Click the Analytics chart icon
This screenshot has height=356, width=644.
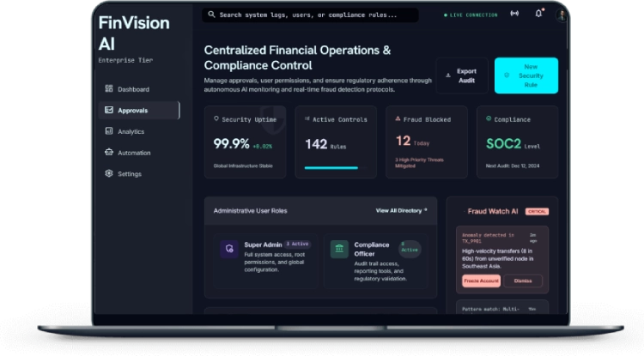[109, 131]
